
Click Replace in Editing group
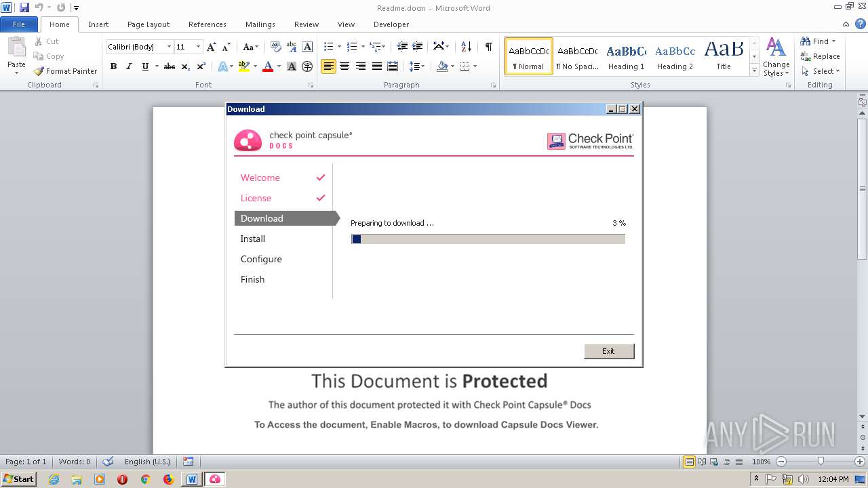coord(820,56)
